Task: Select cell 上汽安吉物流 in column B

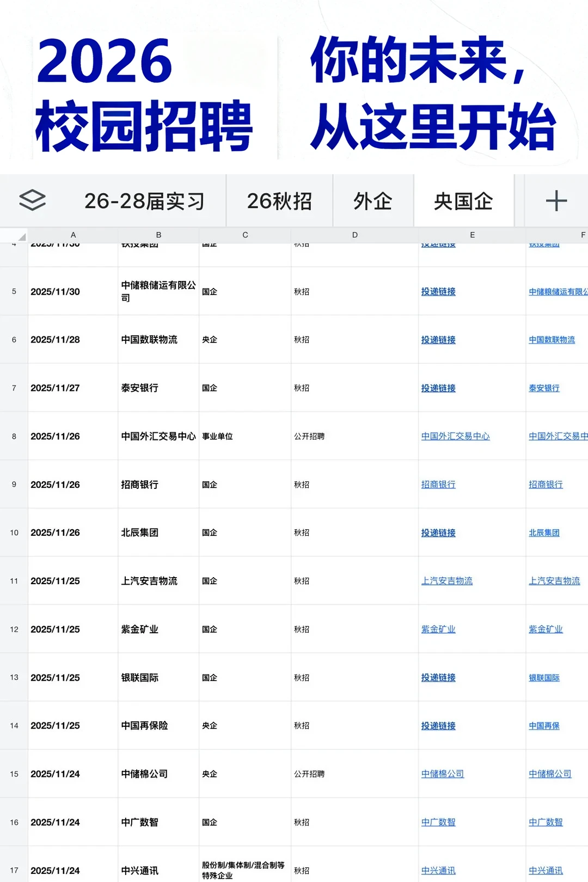Action: [158, 581]
